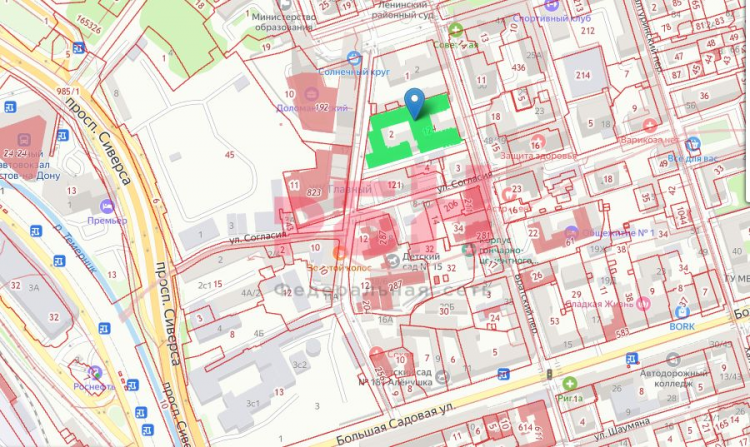This screenshot has width=750, height=447.
Task: Open the Ригла pharmacy marker
Action: 569,383
